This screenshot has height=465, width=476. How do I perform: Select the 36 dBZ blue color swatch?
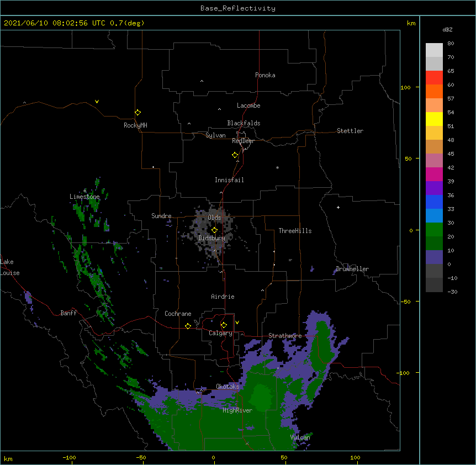(x=434, y=202)
